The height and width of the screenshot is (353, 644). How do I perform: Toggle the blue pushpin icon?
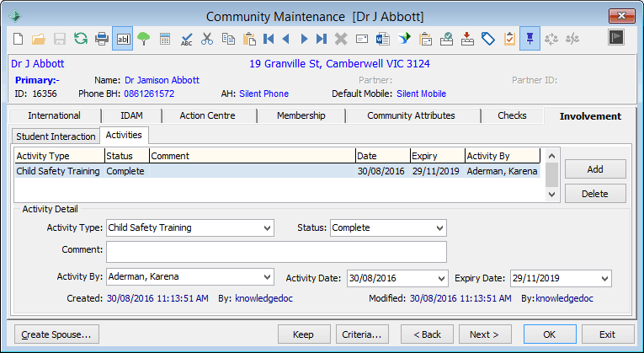[x=530, y=39]
